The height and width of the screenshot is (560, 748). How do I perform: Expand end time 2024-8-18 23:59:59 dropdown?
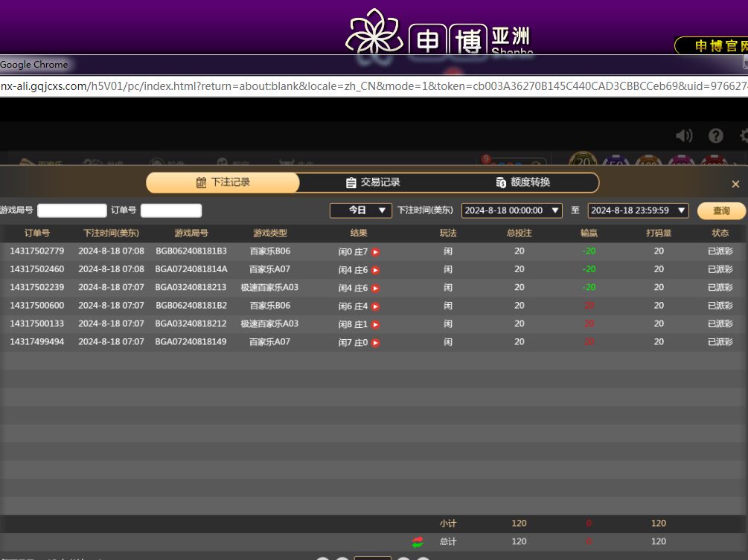pyautogui.click(x=638, y=210)
